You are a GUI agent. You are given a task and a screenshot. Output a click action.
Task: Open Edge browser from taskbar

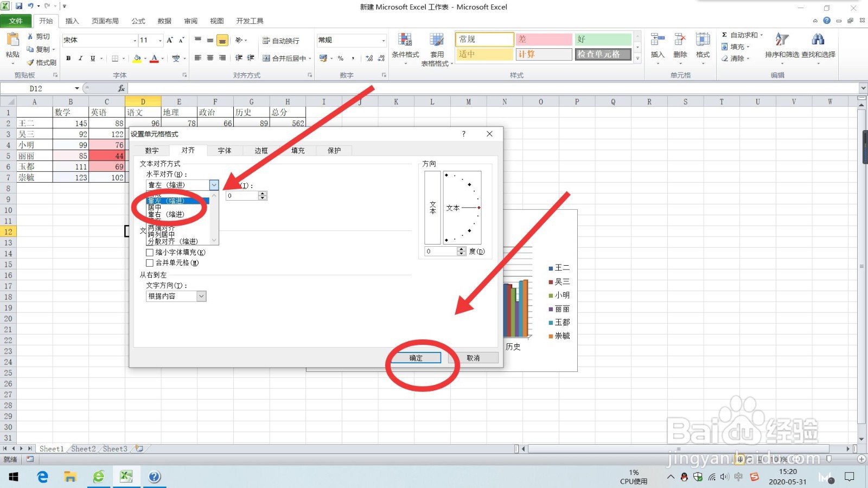[42, 477]
